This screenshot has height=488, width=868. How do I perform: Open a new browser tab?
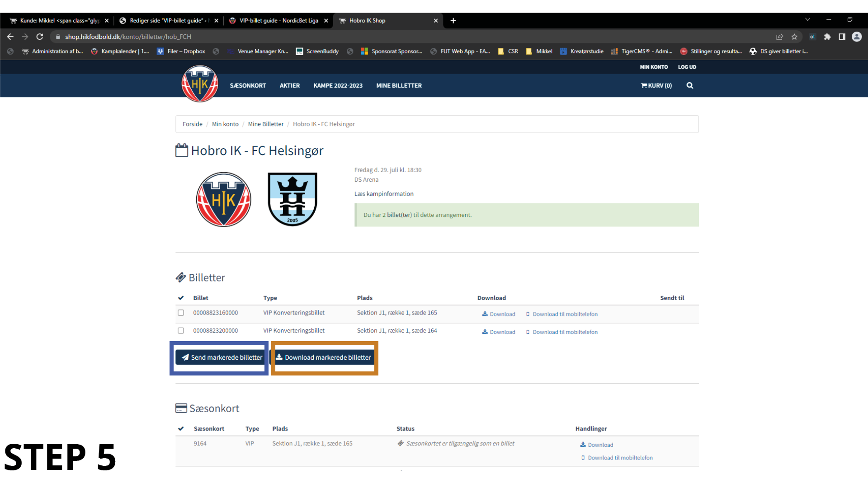coord(453,20)
